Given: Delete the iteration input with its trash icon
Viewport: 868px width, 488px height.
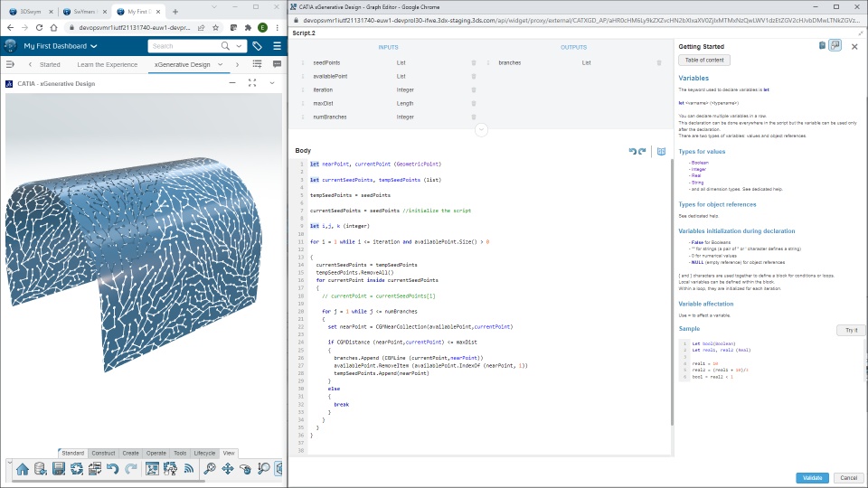Looking at the screenshot, I should pyautogui.click(x=473, y=89).
